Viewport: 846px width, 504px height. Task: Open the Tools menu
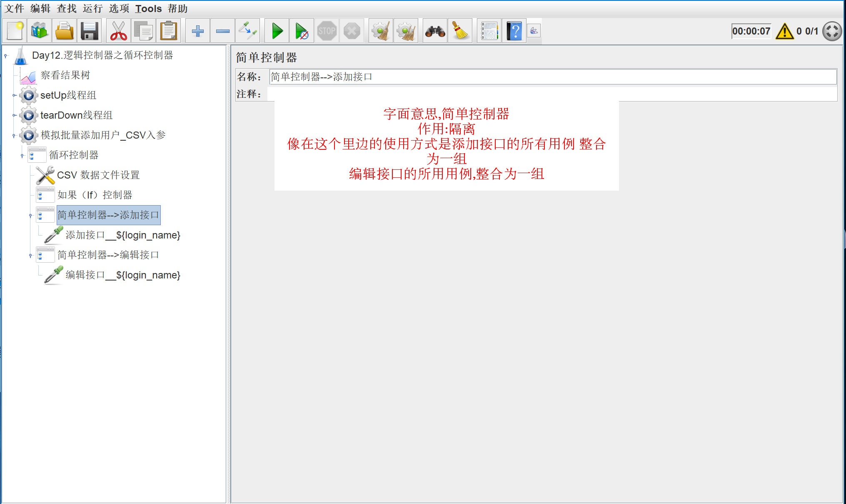click(x=148, y=8)
